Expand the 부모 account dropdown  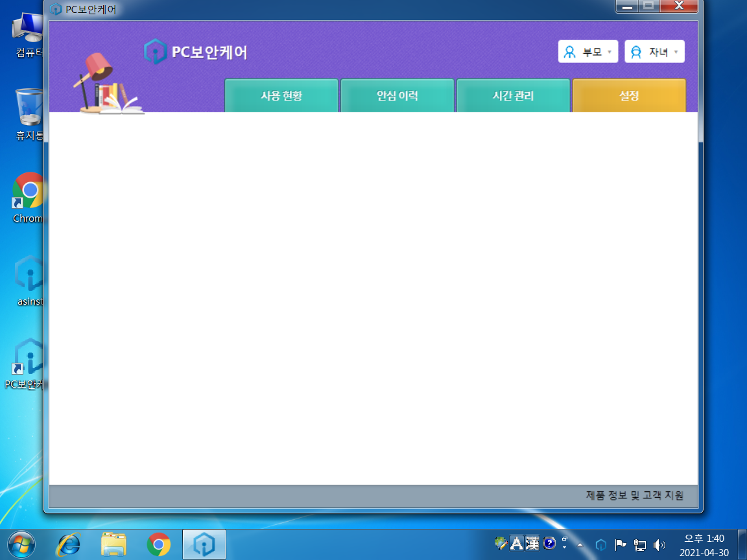pos(588,51)
